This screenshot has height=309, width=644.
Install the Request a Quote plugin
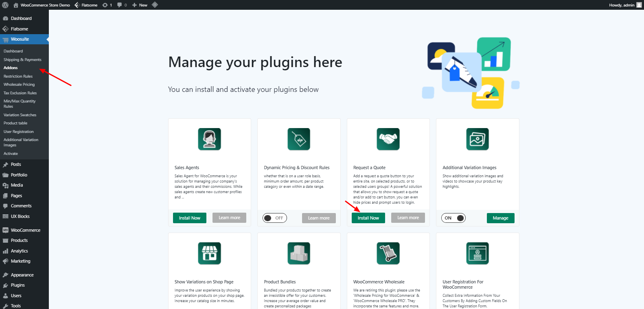point(368,218)
